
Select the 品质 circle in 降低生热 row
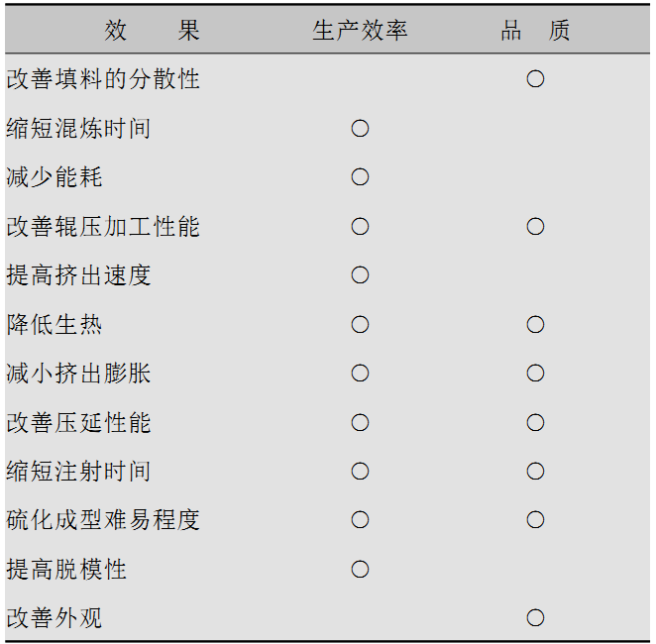pos(535,324)
